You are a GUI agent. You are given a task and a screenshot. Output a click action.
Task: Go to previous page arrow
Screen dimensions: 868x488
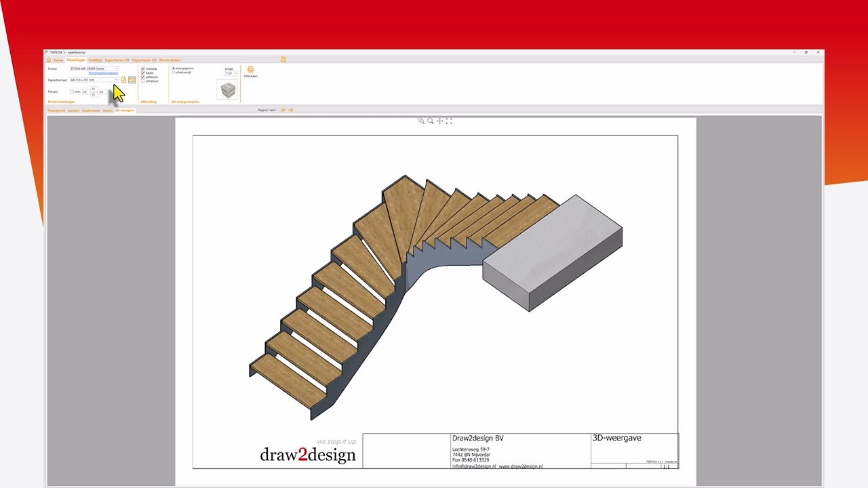tap(283, 110)
